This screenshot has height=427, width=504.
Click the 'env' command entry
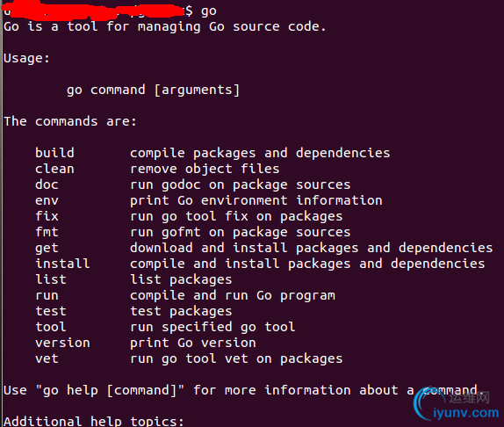pos(47,200)
